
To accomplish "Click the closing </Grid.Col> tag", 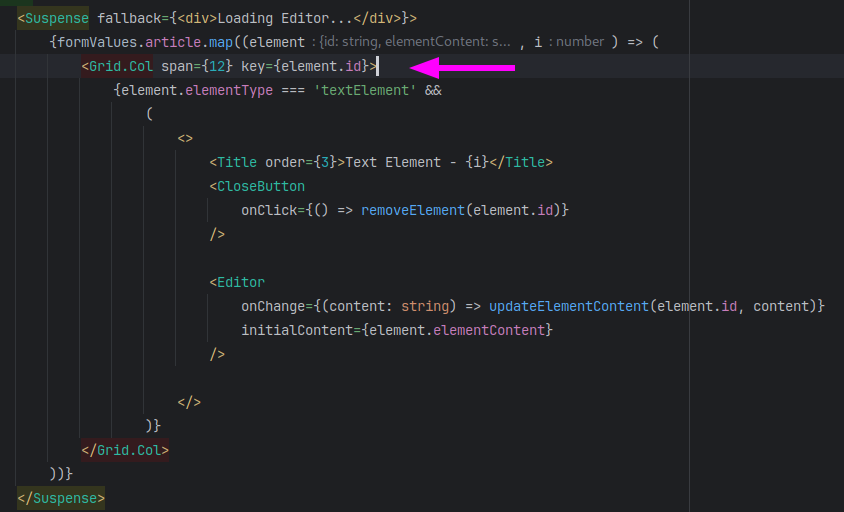I will click(125, 450).
